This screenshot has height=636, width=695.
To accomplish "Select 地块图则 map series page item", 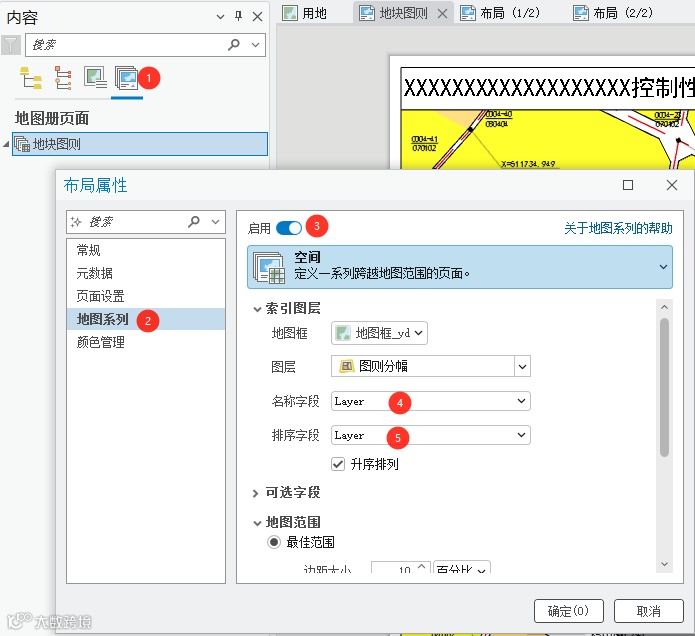I will [x=140, y=144].
